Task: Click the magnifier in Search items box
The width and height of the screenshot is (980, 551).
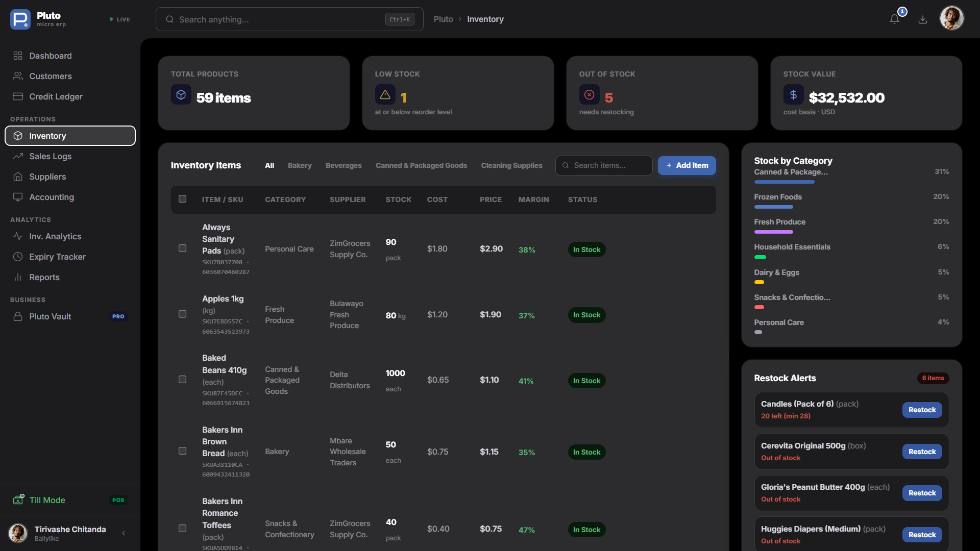Action: pos(566,165)
